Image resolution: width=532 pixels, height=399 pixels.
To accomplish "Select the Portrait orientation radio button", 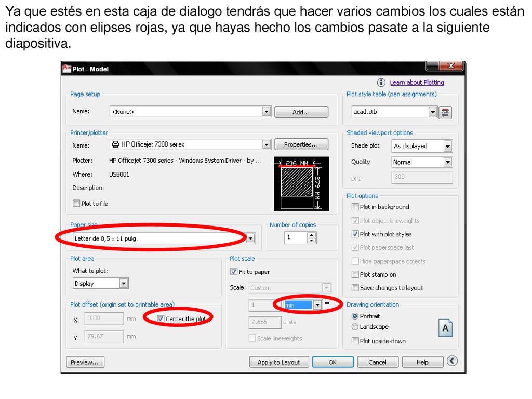I will coord(355,316).
